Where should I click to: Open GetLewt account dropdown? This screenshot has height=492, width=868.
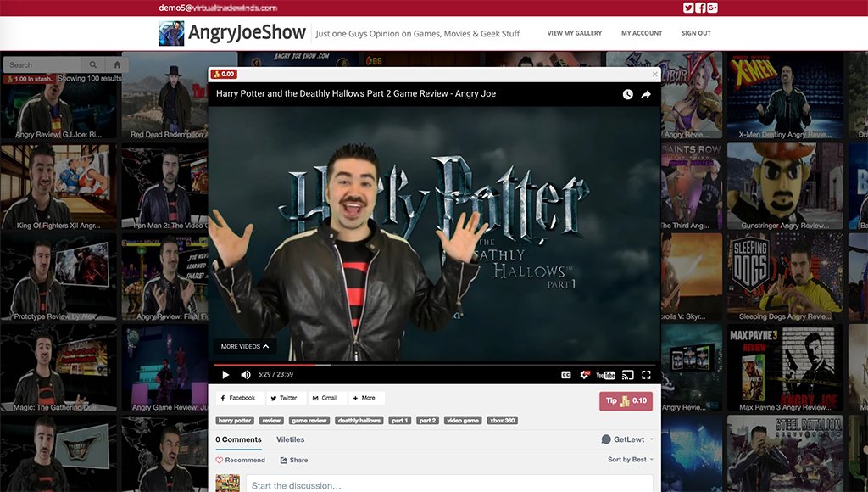tap(627, 439)
